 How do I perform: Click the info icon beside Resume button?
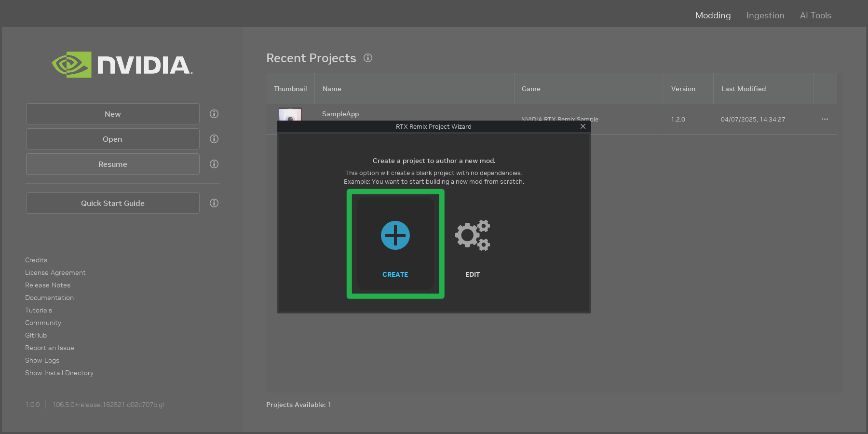pyautogui.click(x=214, y=164)
